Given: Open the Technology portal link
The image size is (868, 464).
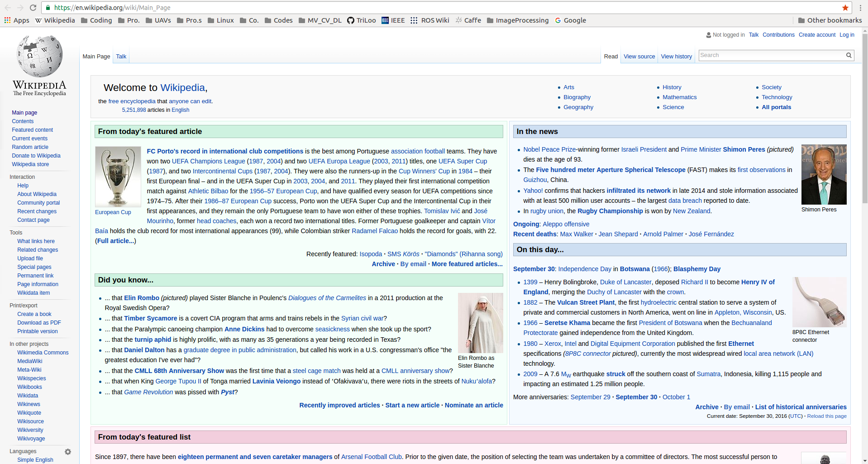Looking at the screenshot, I should [x=777, y=97].
